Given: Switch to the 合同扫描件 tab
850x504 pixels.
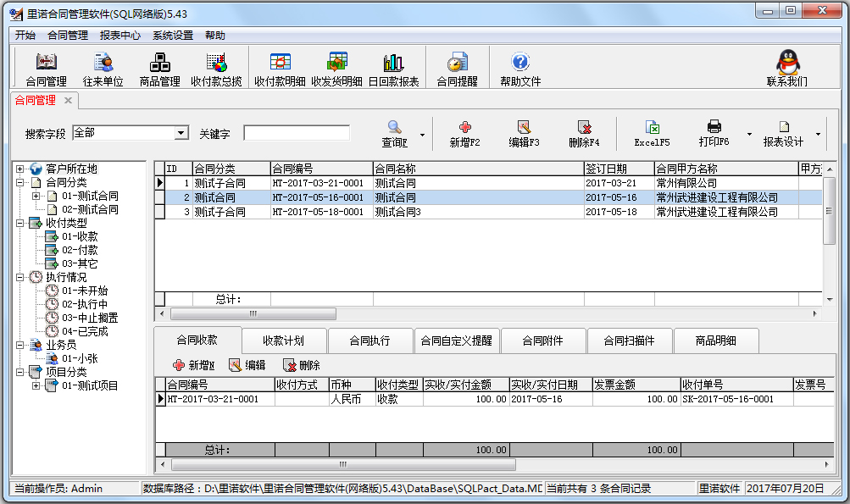Looking at the screenshot, I should pyautogui.click(x=630, y=341).
